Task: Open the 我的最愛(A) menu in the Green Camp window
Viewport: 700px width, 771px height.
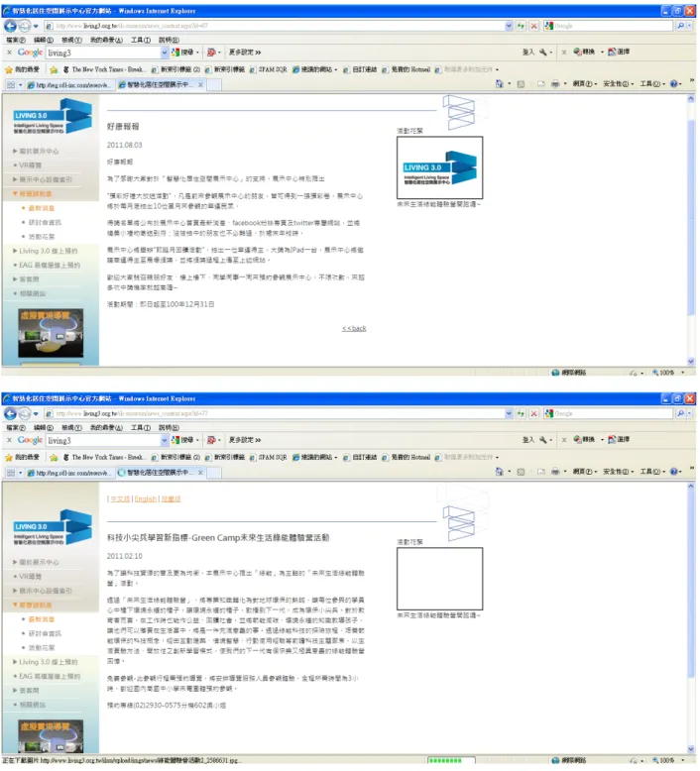Action: 106,428
